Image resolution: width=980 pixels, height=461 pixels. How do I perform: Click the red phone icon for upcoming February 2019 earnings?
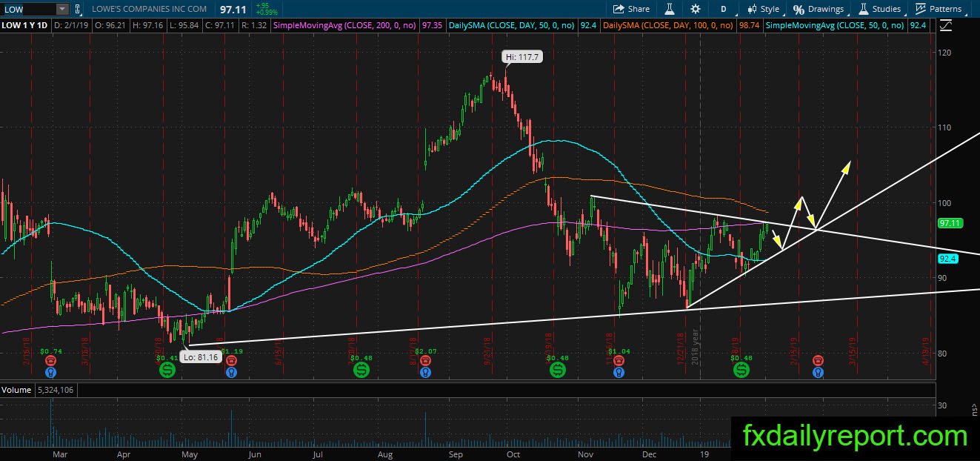818,359
